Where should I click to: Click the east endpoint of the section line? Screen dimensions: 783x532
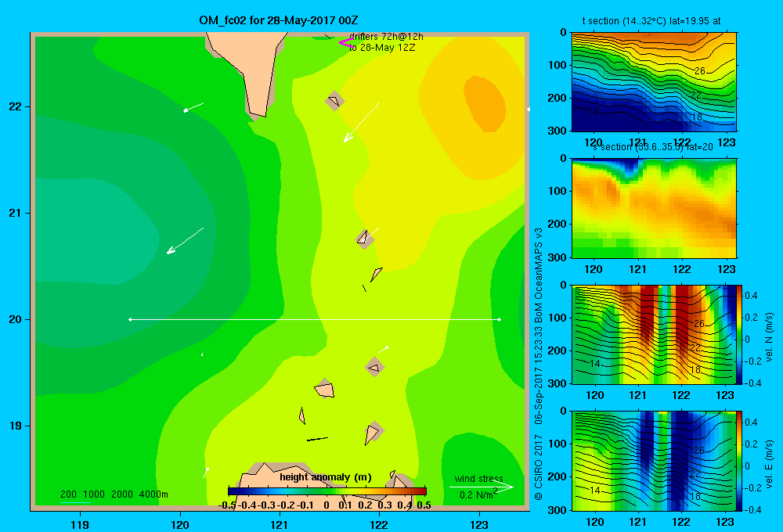[x=500, y=319]
